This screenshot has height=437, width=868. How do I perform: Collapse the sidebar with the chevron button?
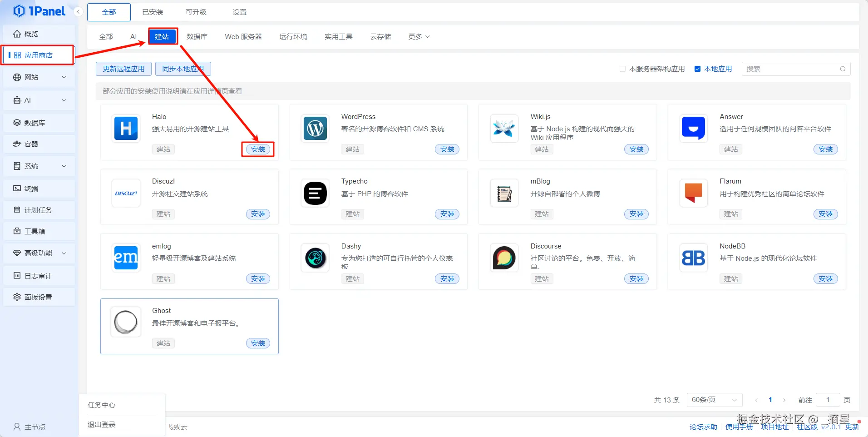point(78,11)
